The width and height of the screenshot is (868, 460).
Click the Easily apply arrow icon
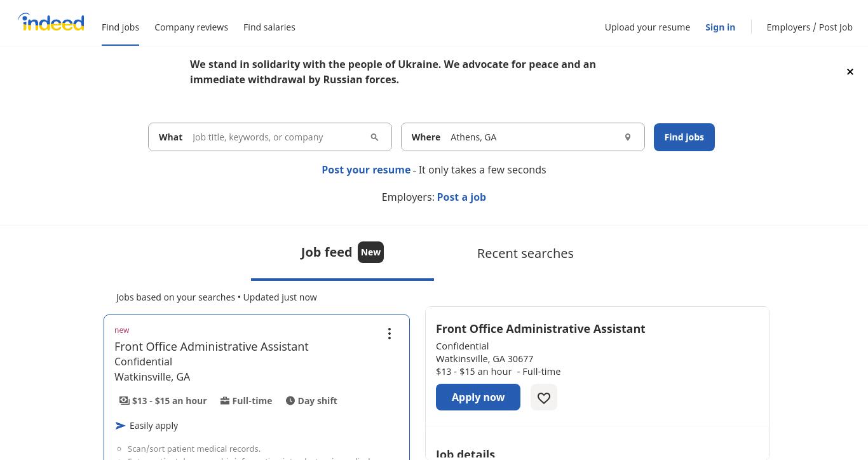pos(121,426)
